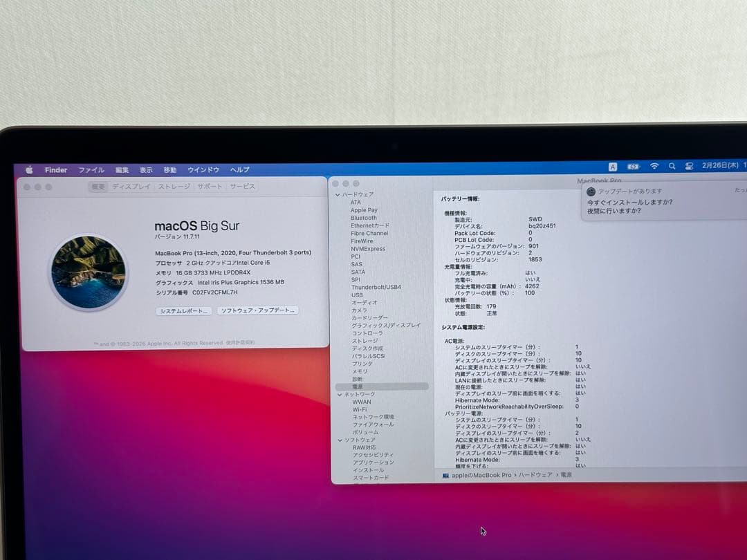
Task: Select グラフィックス/ディスプレイ in the sidebar
Action: pyautogui.click(x=387, y=326)
